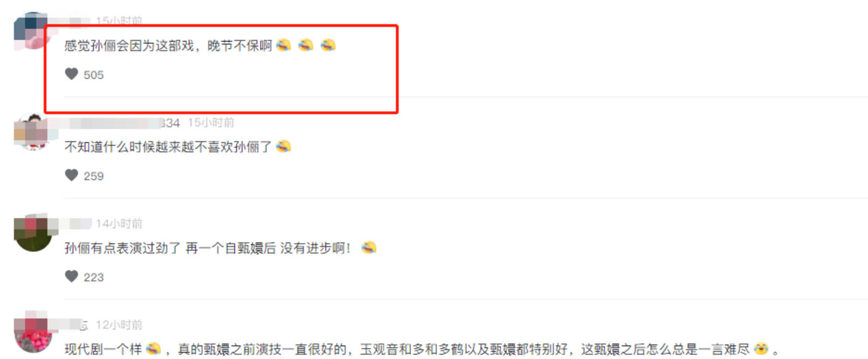Click the 14小时前 timestamp
The width and height of the screenshot is (868, 359).
(x=119, y=224)
